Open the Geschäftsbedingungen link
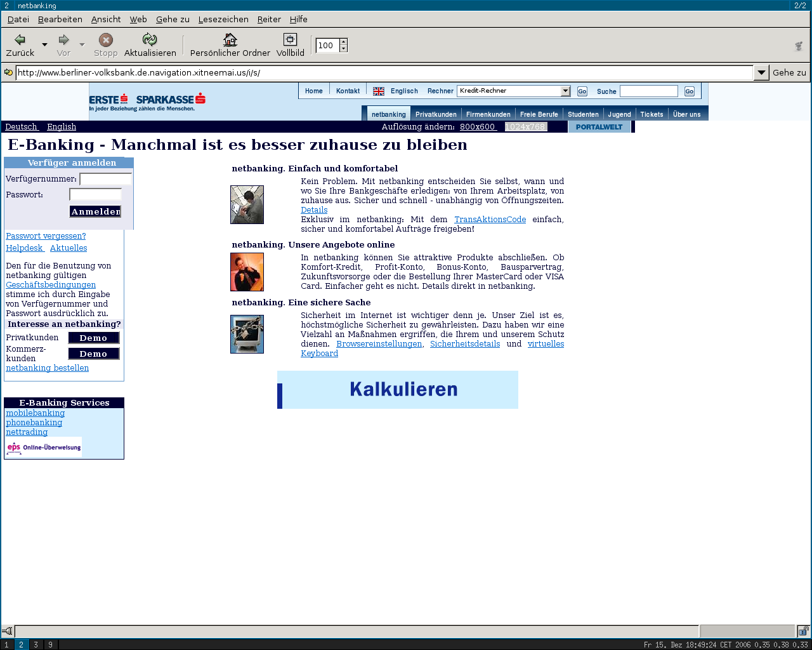 51,284
